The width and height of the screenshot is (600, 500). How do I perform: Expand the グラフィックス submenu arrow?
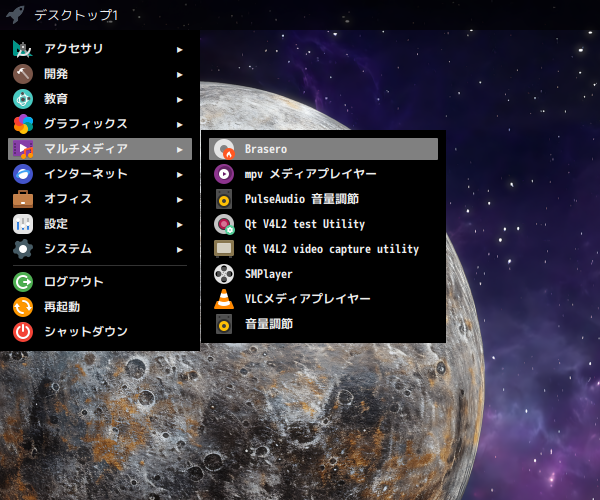click(179, 125)
